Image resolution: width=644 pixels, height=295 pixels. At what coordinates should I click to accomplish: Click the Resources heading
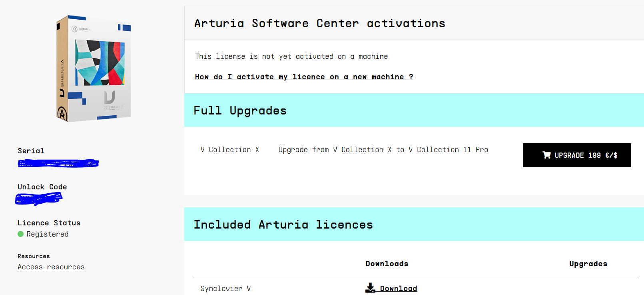[x=34, y=256]
